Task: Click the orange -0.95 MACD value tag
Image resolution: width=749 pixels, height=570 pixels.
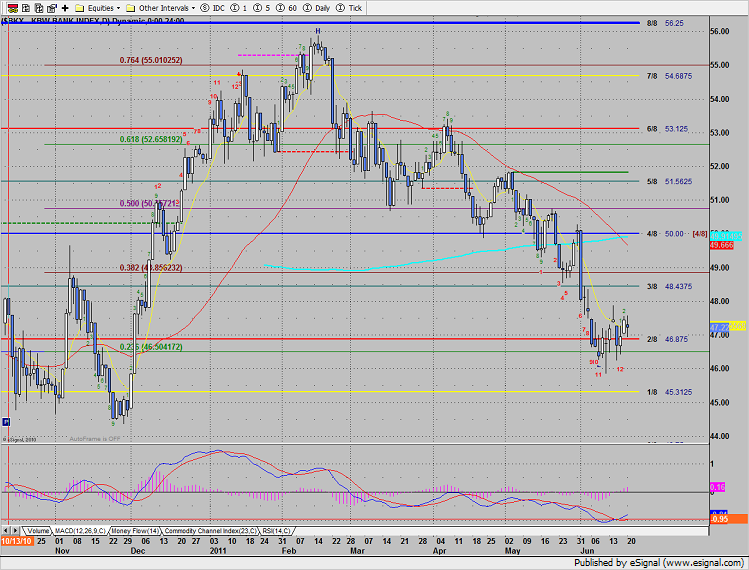Action: click(728, 519)
